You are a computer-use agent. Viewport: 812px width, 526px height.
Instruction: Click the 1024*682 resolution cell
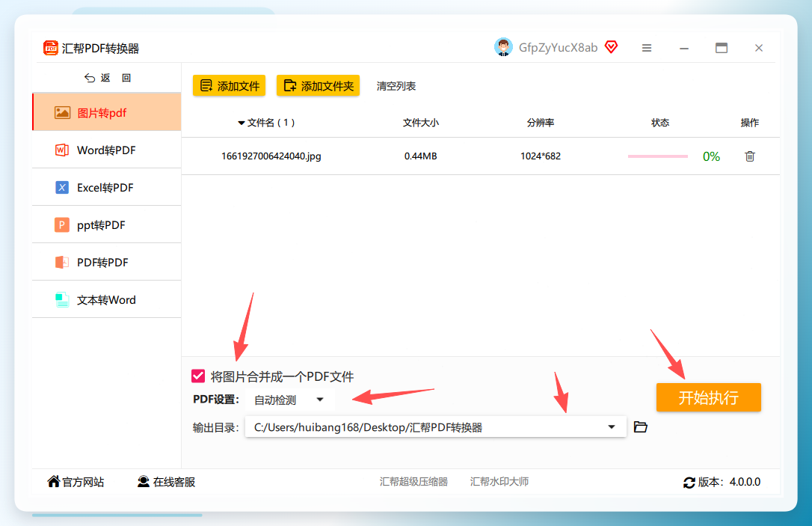click(540, 156)
